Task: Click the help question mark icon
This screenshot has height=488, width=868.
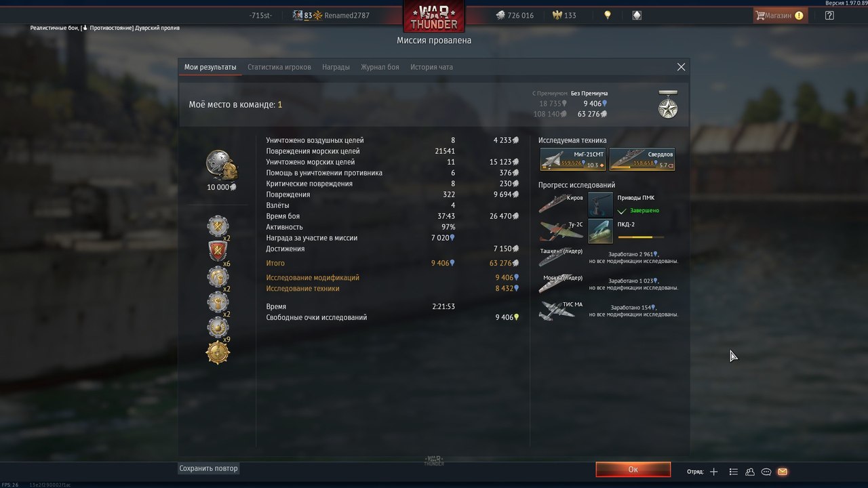Action: click(x=829, y=15)
